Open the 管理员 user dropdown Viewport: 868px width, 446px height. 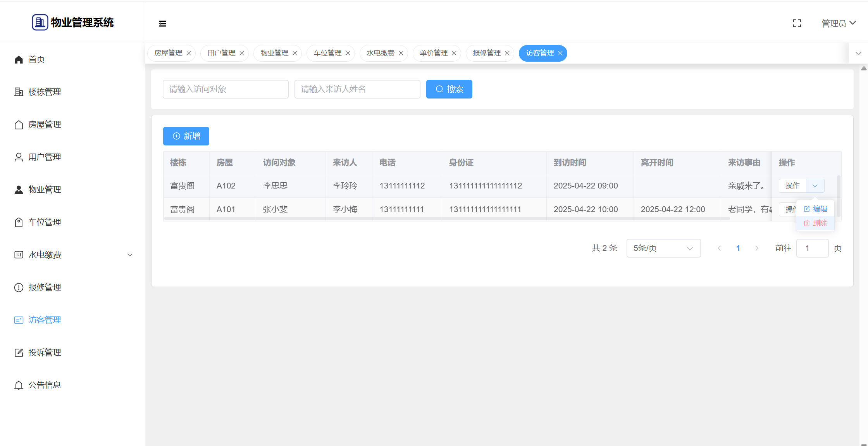point(839,23)
